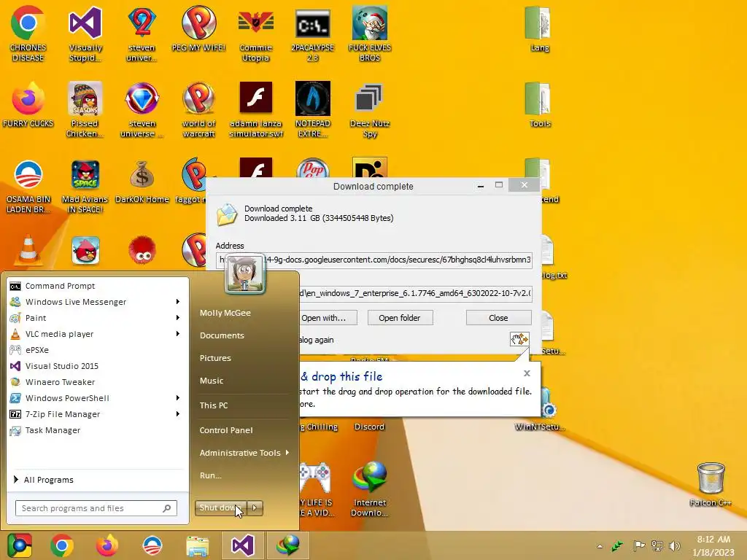Open Documents from the Start menu
This screenshot has height=560, width=747.
(222, 335)
